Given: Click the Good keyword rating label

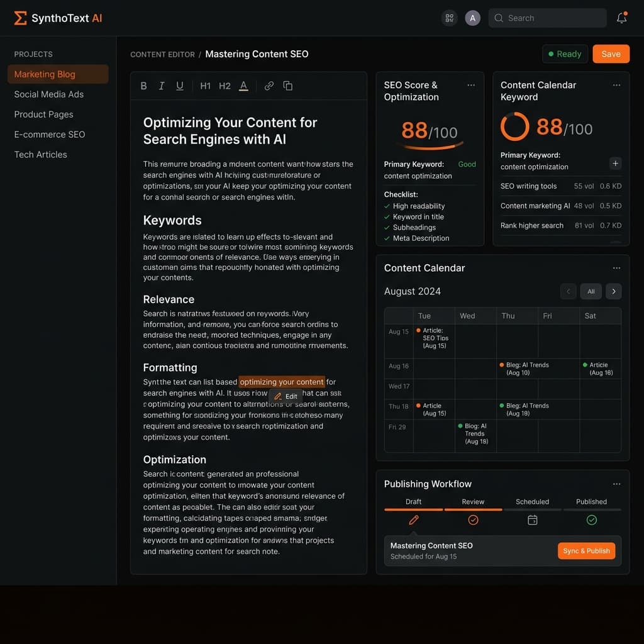Looking at the screenshot, I should pos(467,164).
